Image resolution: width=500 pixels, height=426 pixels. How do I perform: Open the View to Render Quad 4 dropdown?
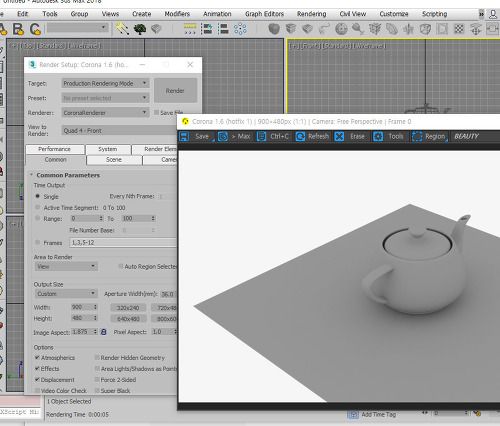pyautogui.click(x=120, y=130)
